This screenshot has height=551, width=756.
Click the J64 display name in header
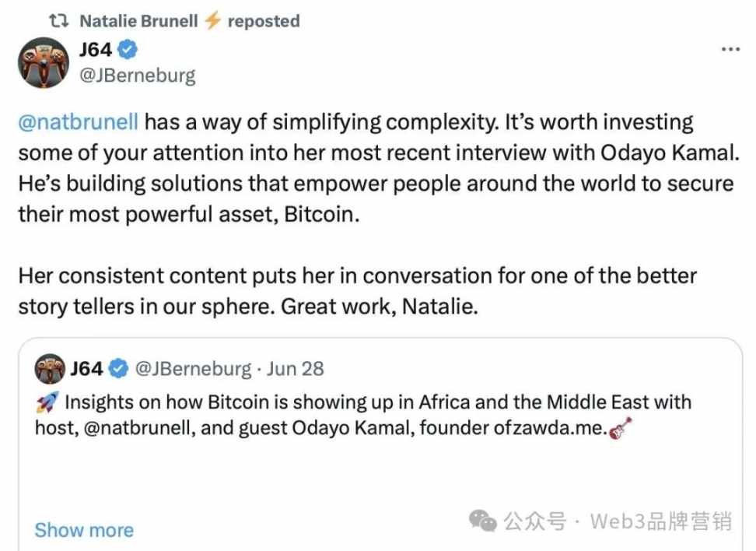[96, 50]
